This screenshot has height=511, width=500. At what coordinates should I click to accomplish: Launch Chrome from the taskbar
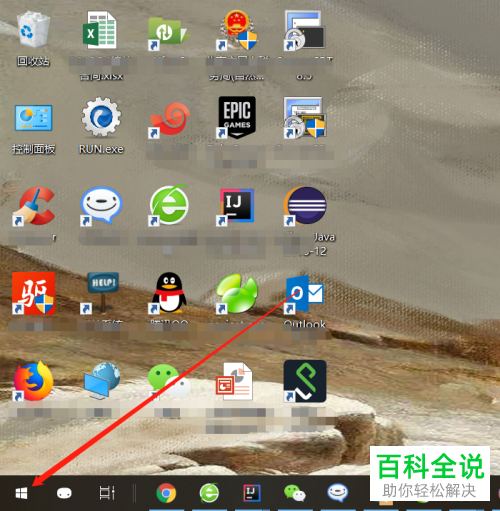click(x=166, y=493)
